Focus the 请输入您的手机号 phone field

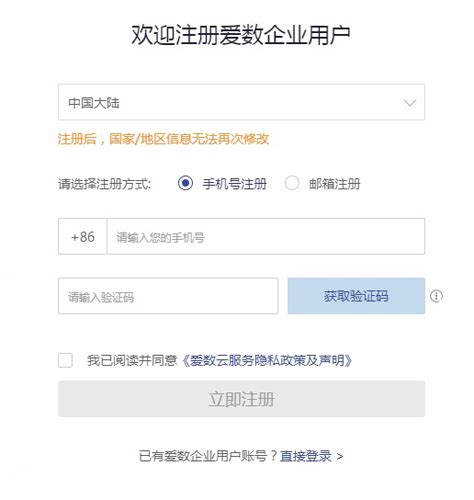(266, 236)
